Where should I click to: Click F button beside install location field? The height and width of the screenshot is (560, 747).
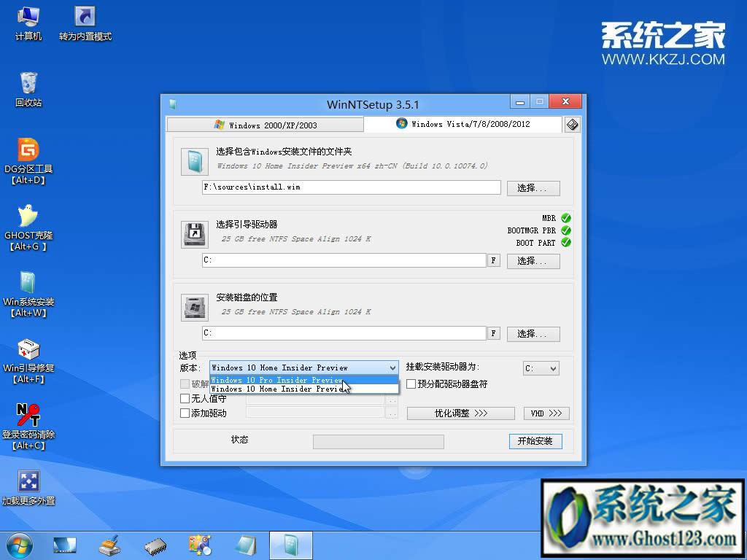(494, 333)
